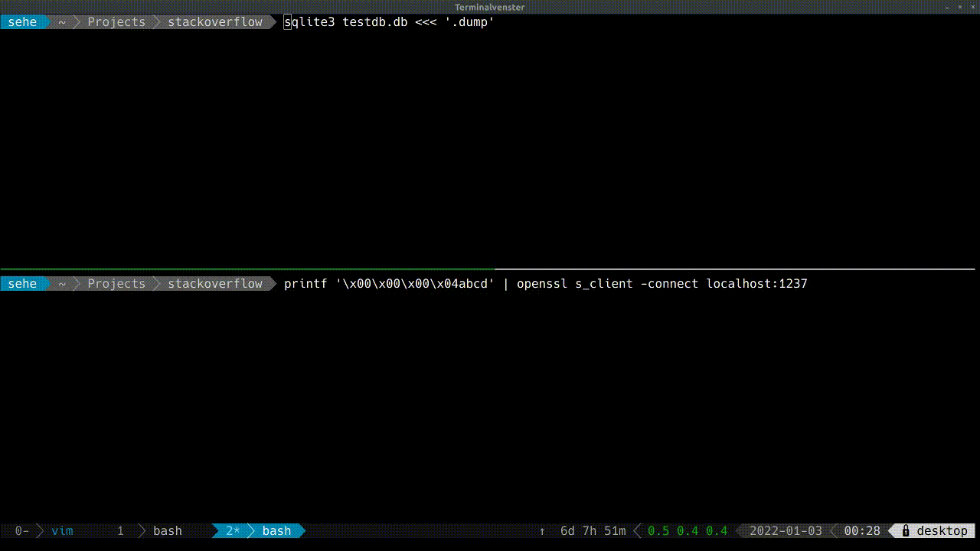Click the uptime '6d 7h 51m' in status bar
This screenshot has height=551, width=980.
pyautogui.click(x=593, y=530)
